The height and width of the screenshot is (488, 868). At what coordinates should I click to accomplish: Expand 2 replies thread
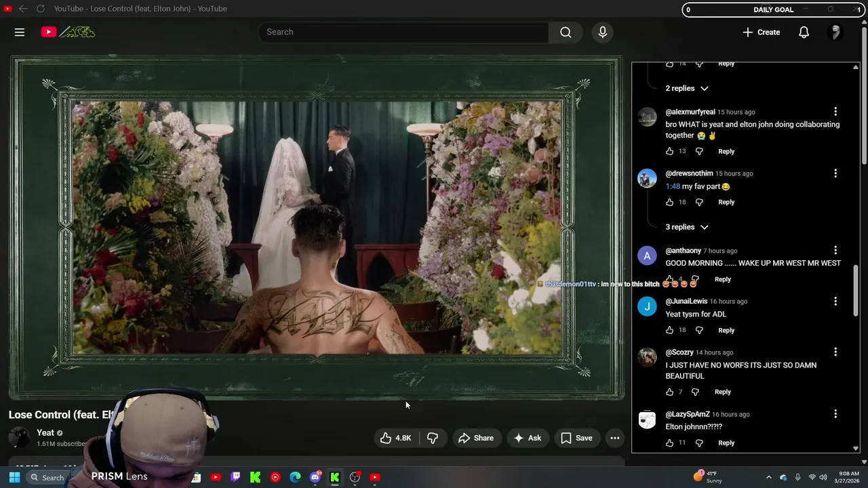[x=686, y=88]
